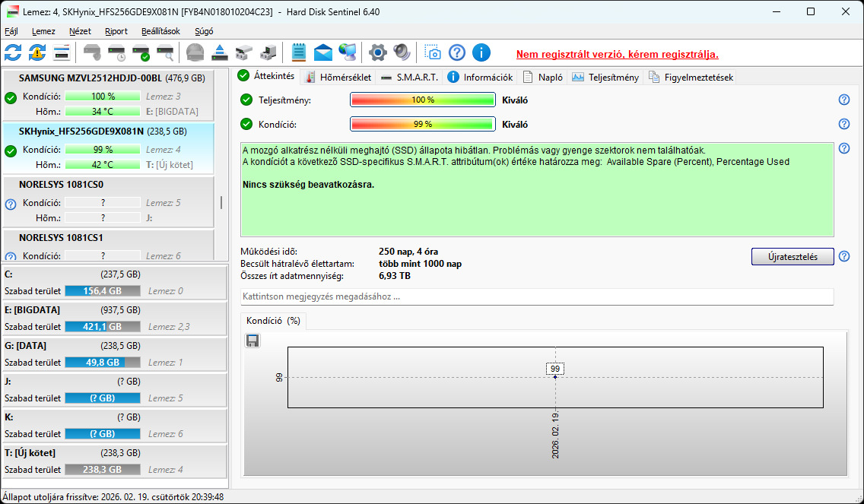The height and width of the screenshot is (504, 864).
Task: Switch to the Hőmérséklet tab
Action: click(x=338, y=77)
